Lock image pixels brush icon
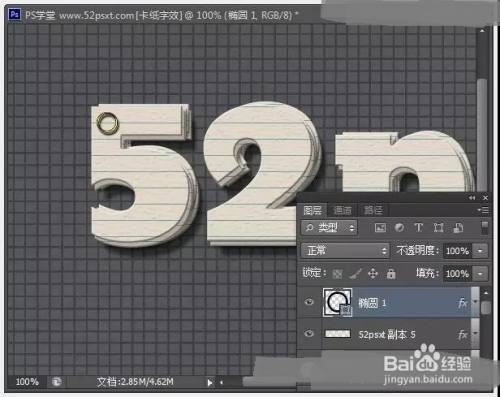This screenshot has width=500, height=397. 355,274
